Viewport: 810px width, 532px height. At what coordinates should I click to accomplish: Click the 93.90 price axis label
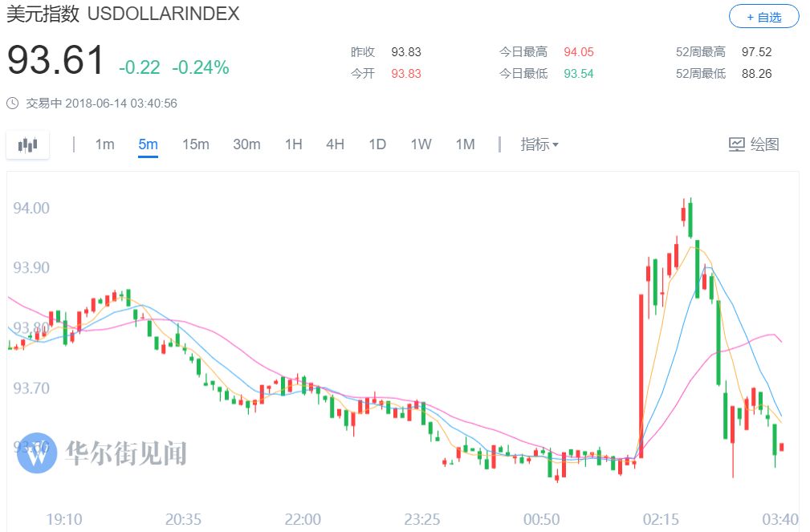31,267
